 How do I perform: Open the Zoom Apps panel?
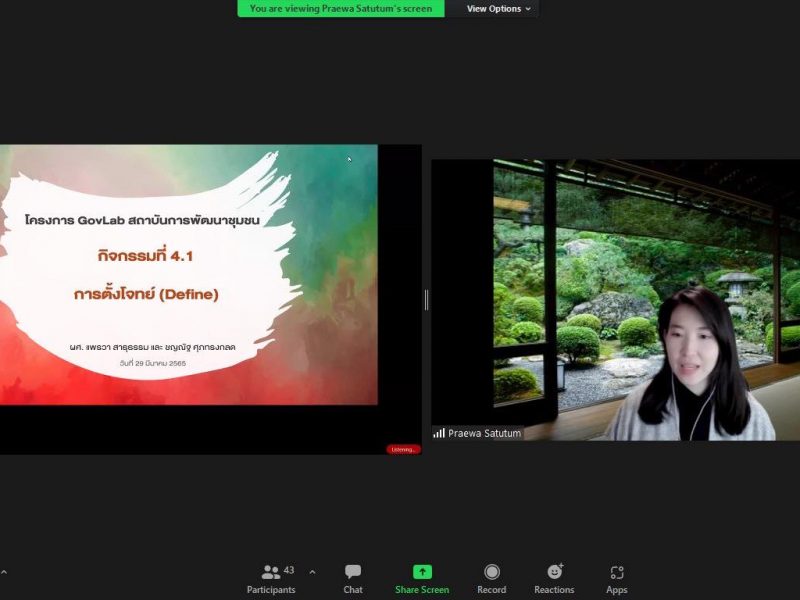617,578
